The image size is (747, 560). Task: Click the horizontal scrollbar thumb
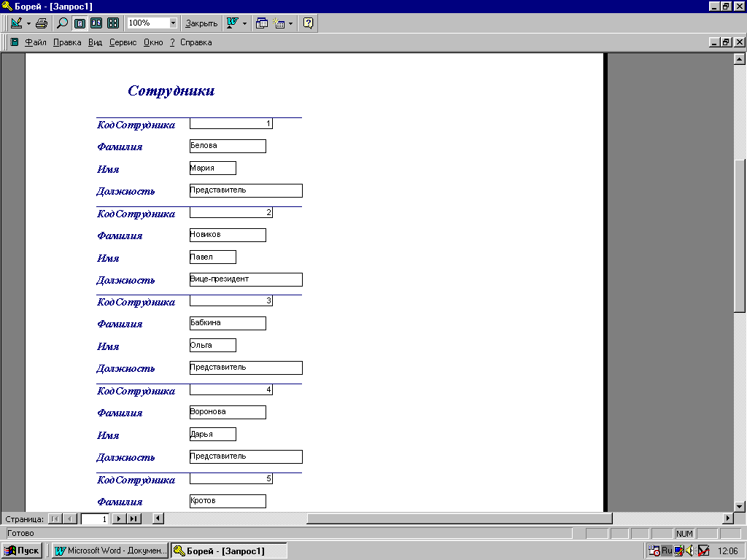pos(460,518)
